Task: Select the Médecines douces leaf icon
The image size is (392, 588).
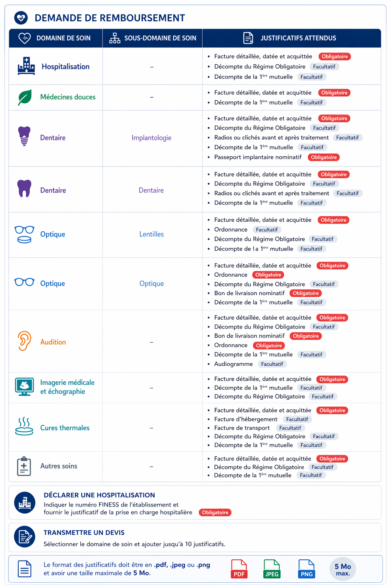Action: tap(25, 97)
